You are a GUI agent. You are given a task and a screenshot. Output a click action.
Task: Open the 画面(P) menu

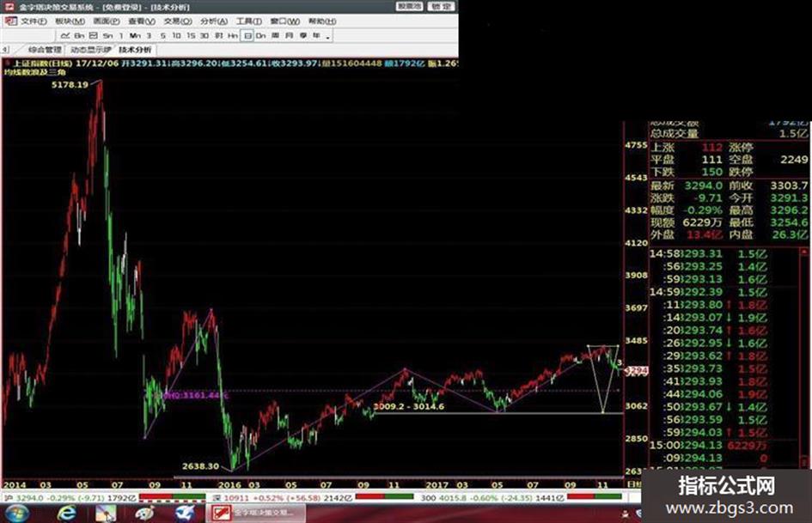tap(107, 21)
